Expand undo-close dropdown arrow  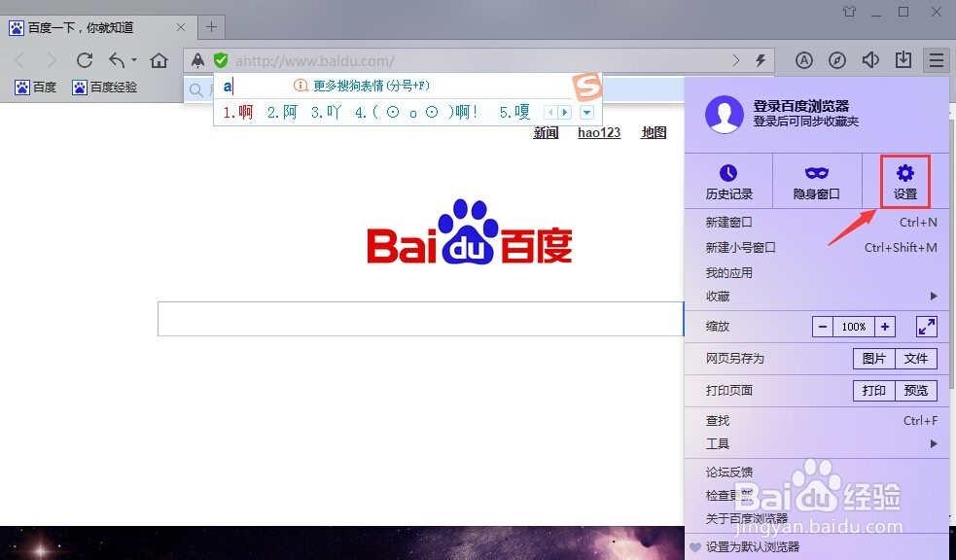134,60
